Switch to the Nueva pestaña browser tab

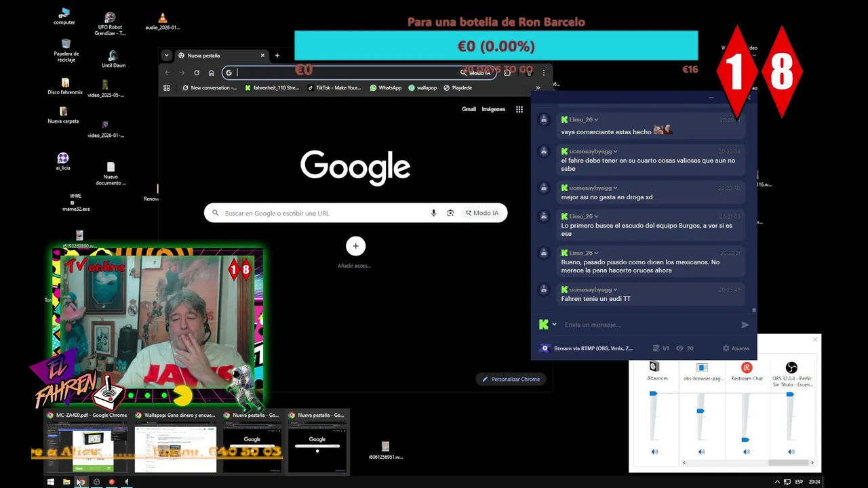tap(220, 56)
